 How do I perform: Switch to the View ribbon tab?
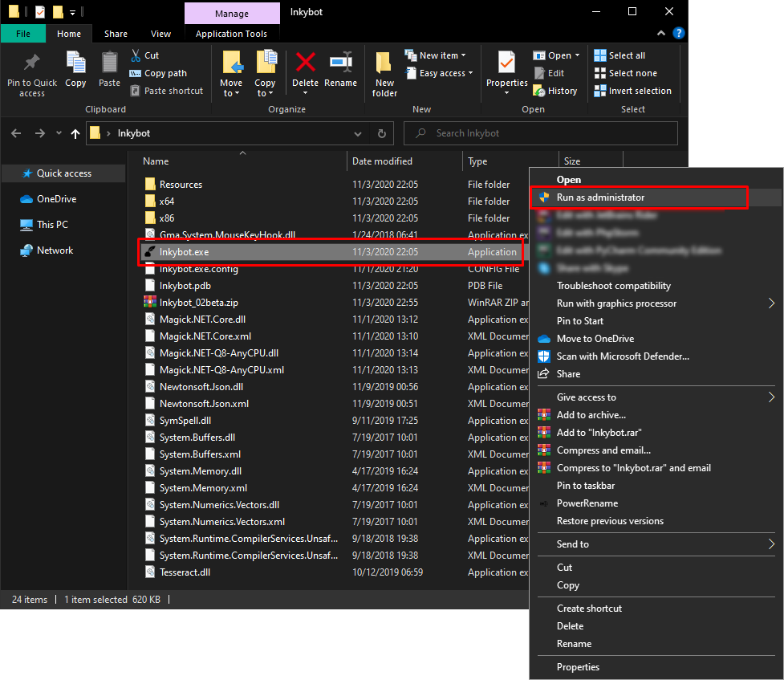tap(160, 34)
